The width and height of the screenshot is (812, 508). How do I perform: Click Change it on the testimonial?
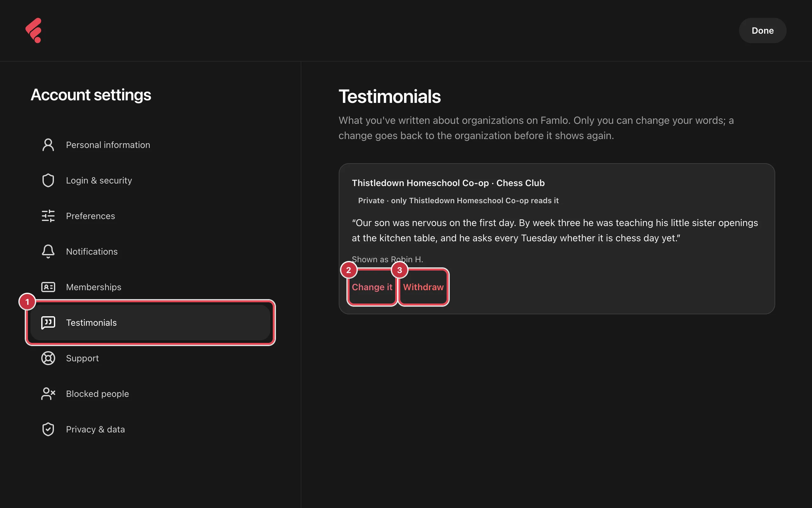click(x=372, y=287)
